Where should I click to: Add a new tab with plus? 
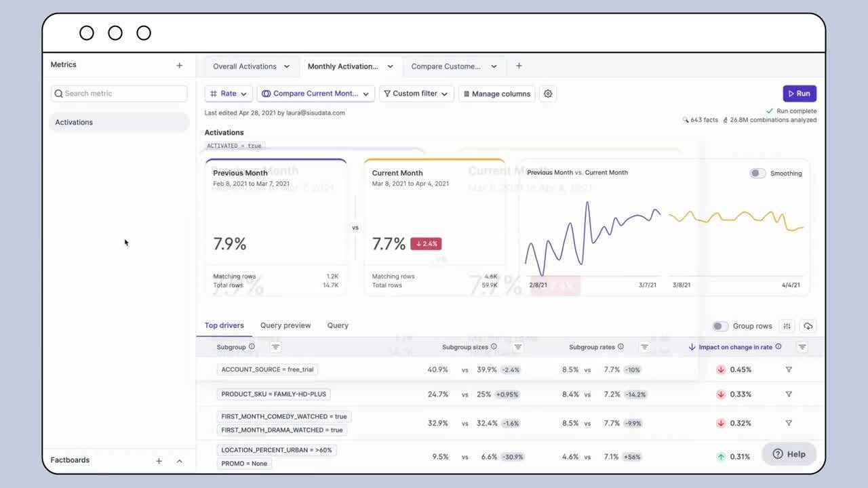click(x=519, y=66)
